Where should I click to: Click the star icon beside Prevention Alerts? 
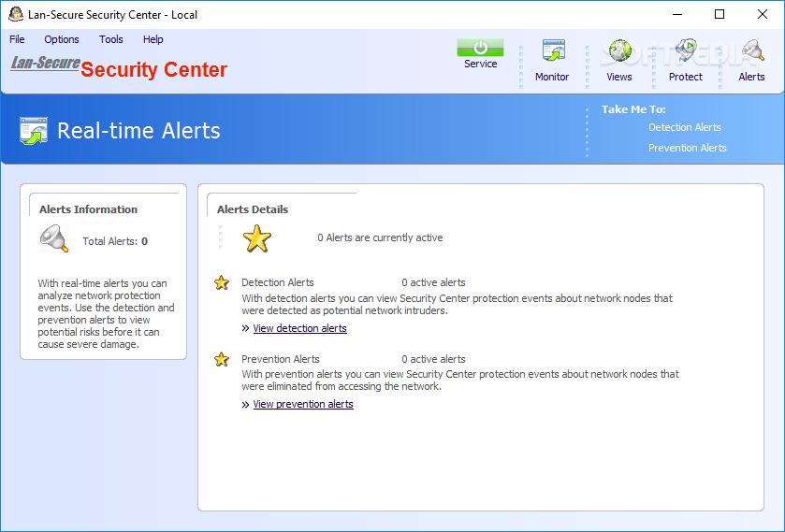(x=222, y=359)
